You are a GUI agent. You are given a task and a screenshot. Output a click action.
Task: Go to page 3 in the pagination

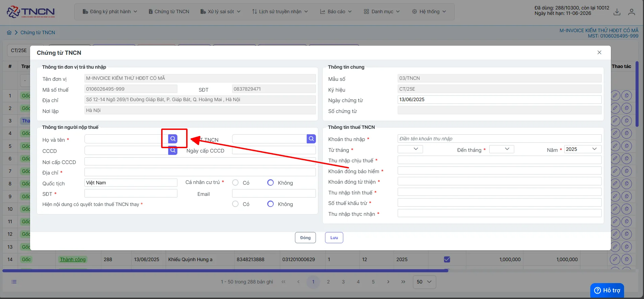click(343, 282)
